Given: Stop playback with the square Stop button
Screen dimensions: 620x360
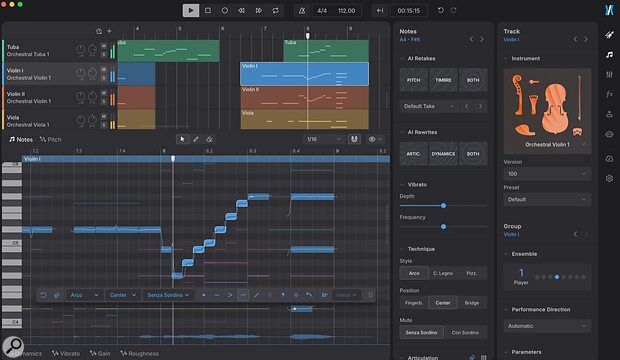Looking at the screenshot, I should point(208,10).
